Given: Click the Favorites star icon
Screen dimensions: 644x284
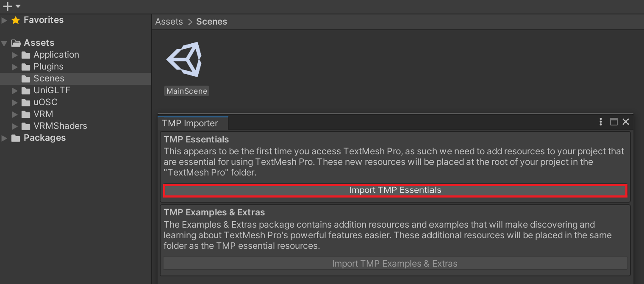Looking at the screenshot, I should click(16, 19).
